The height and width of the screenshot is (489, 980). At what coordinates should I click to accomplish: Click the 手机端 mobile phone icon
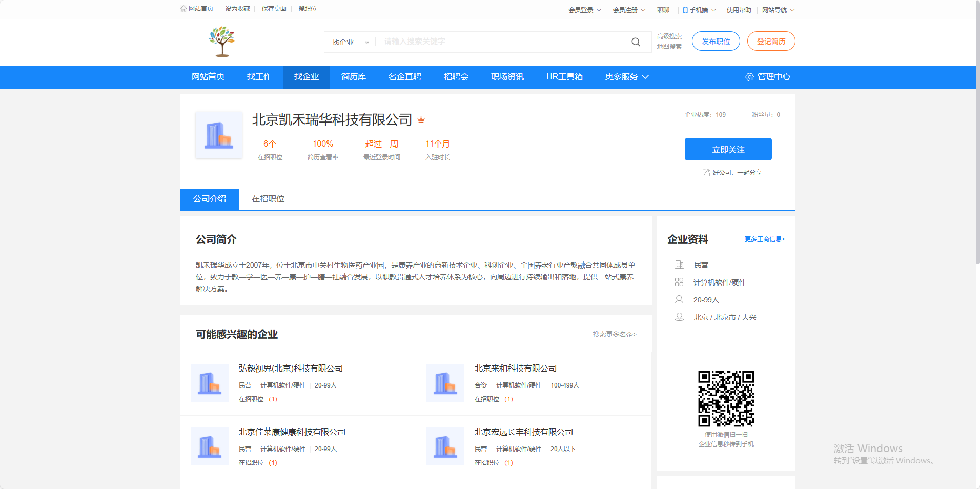pos(684,10)
